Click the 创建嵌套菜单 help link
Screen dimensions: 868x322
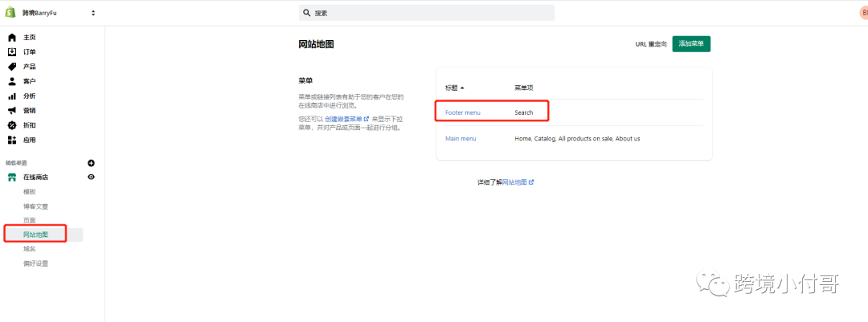pyautogui.click(x=346, y=119)
